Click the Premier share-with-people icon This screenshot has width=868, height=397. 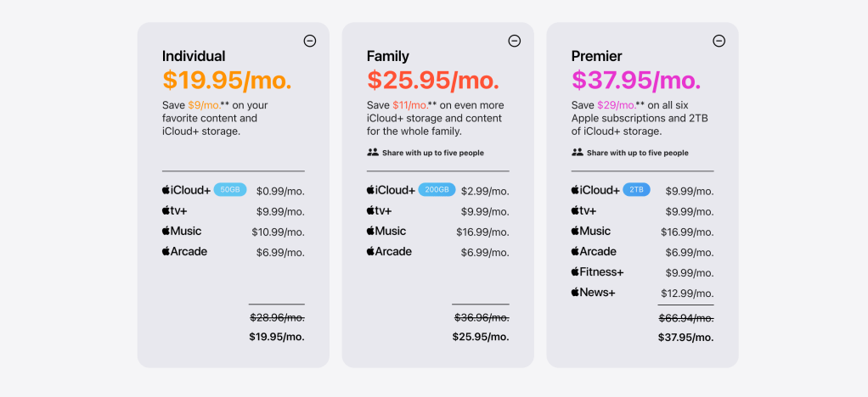578,153
